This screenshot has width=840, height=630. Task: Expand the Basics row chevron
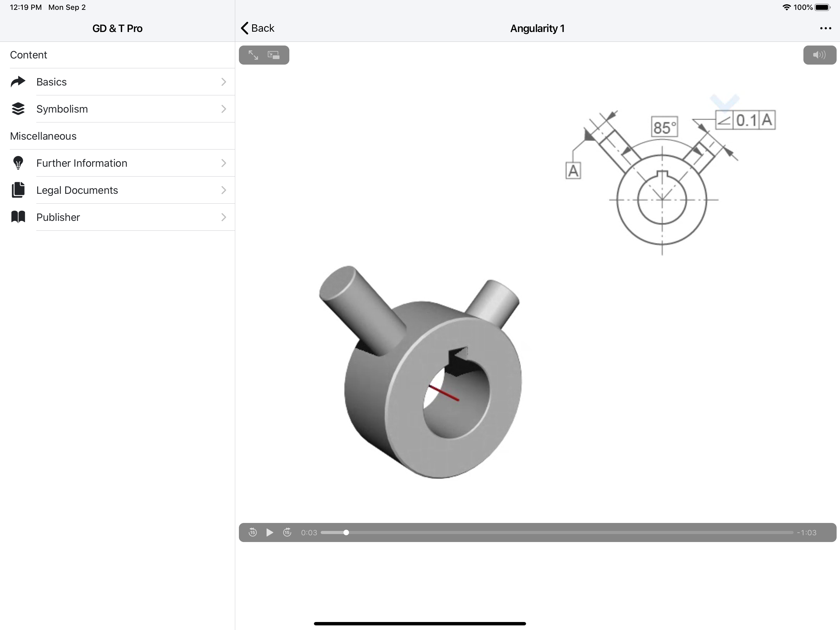tap(223, 82)
